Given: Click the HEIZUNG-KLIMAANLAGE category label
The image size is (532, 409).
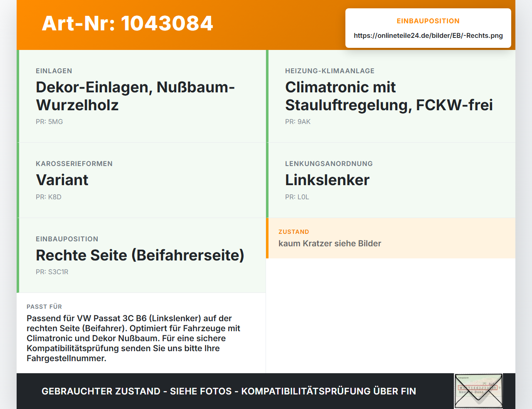Looking at the screenshot, I should [x=330, y=71].
